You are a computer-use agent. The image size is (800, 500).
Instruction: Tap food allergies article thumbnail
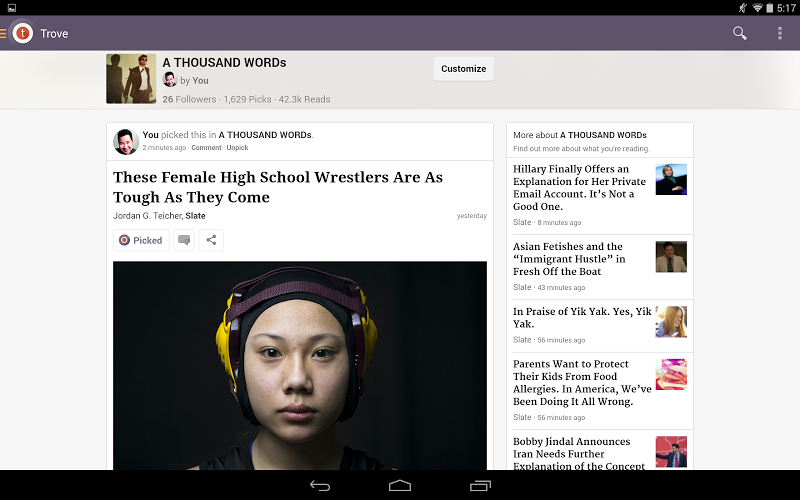click(x=671, y=374)
